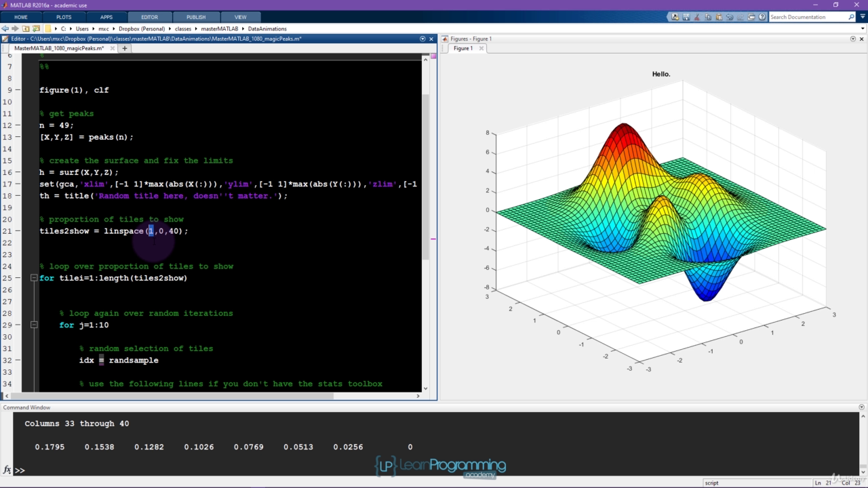This screenshot has height=488, width=868.
Task: Click the magnifier icon in Search Documentation
Action: (851, 17)
